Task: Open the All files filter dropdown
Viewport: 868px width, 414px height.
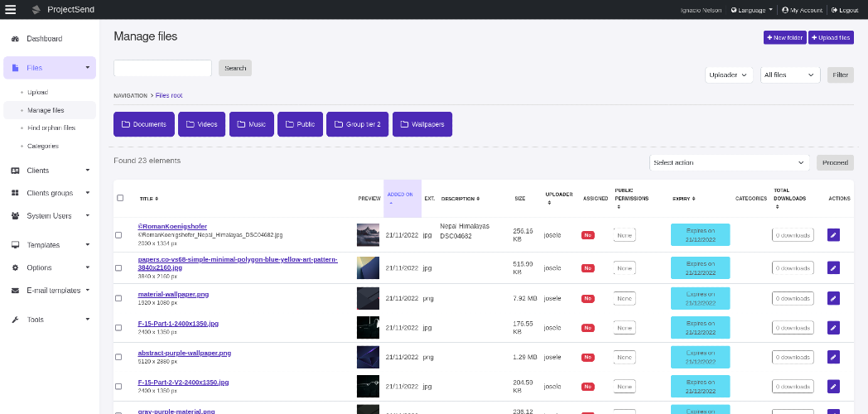Action: [790, 75]
